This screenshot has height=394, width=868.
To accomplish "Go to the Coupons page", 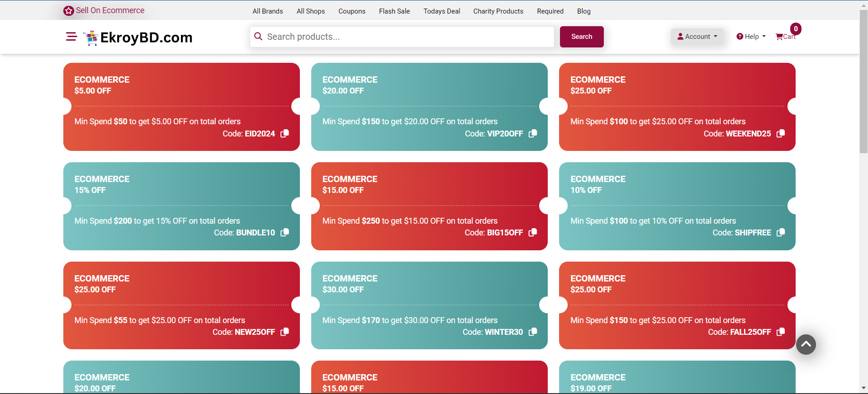I will point(351,11).
